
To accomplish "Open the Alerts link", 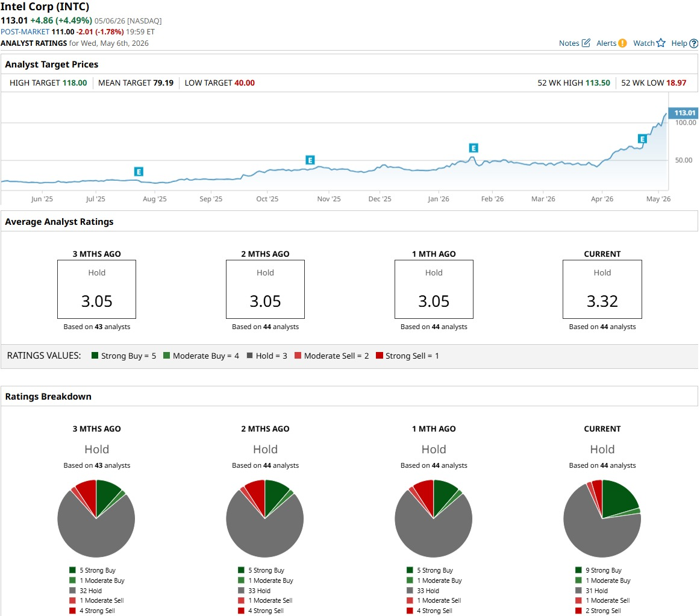I will (x=606, y=43).
